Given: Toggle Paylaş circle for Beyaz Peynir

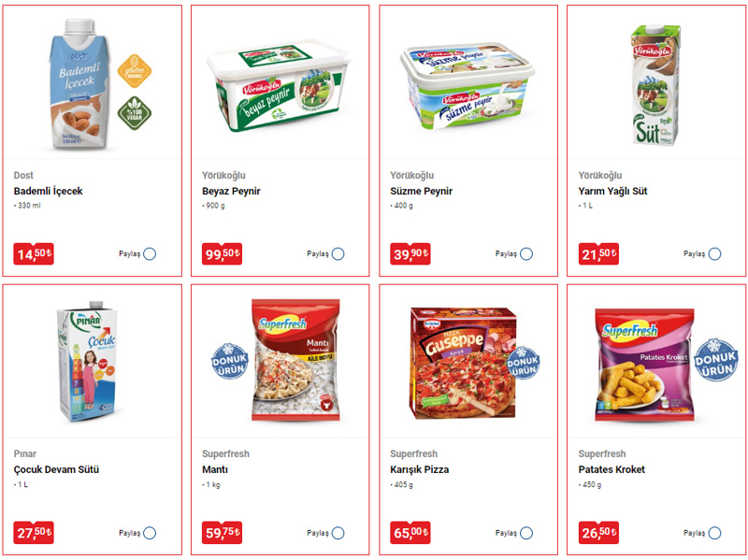Looking at the screenshot, I should coord(338,253).
